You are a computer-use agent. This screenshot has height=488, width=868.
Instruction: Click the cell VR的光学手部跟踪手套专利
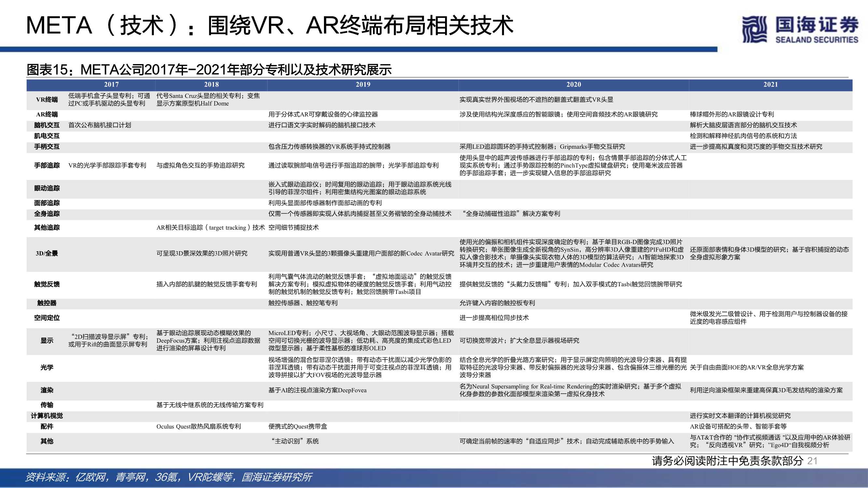click(x=107, y=165)
